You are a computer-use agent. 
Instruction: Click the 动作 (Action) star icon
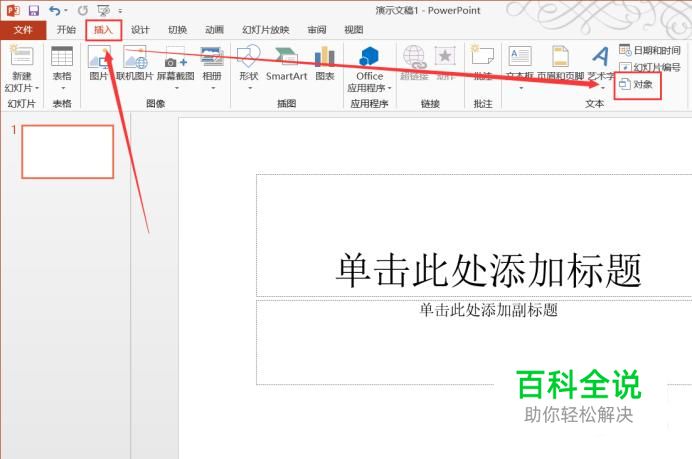(445, 56)
